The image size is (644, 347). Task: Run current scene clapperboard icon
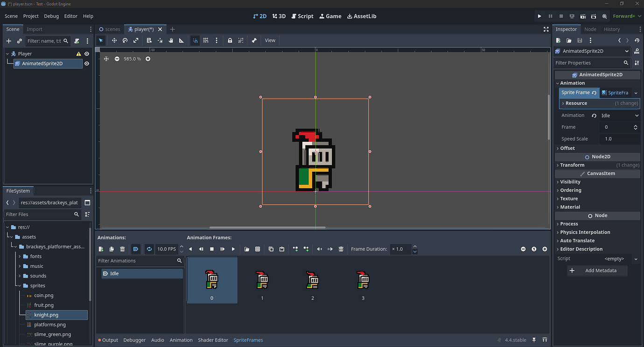(583, 16)
